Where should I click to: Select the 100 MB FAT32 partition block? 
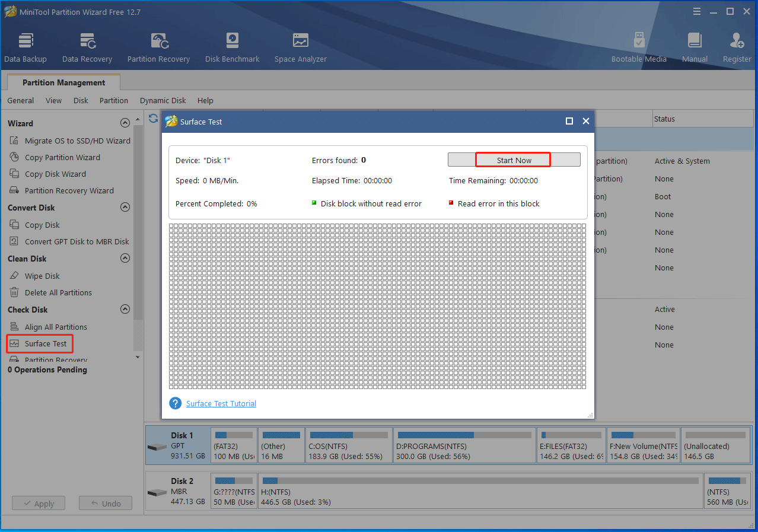pyautogui.click(x=234, y=445)
